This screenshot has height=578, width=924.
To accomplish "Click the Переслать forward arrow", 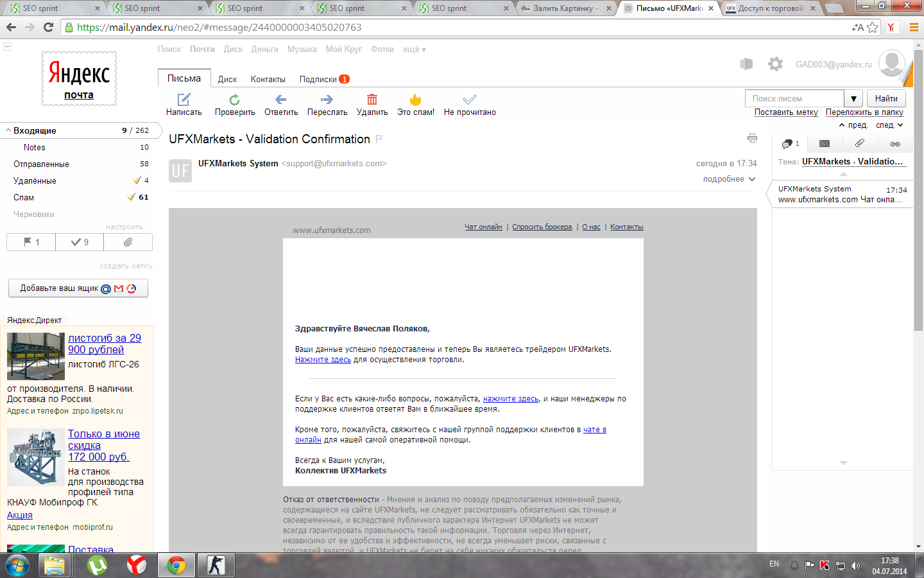I will pyautogui.click(x=327, y=100).
